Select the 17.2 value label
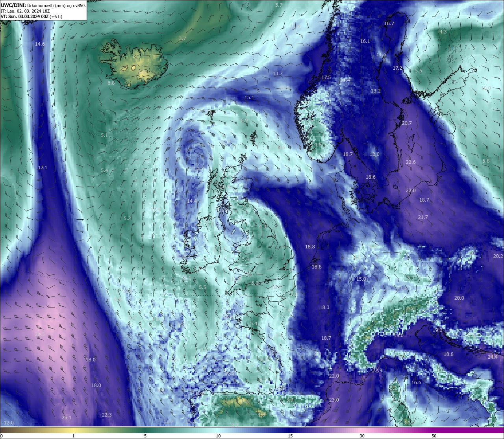The width and height of the screenshot is (504, 439). tap(398, 68)
